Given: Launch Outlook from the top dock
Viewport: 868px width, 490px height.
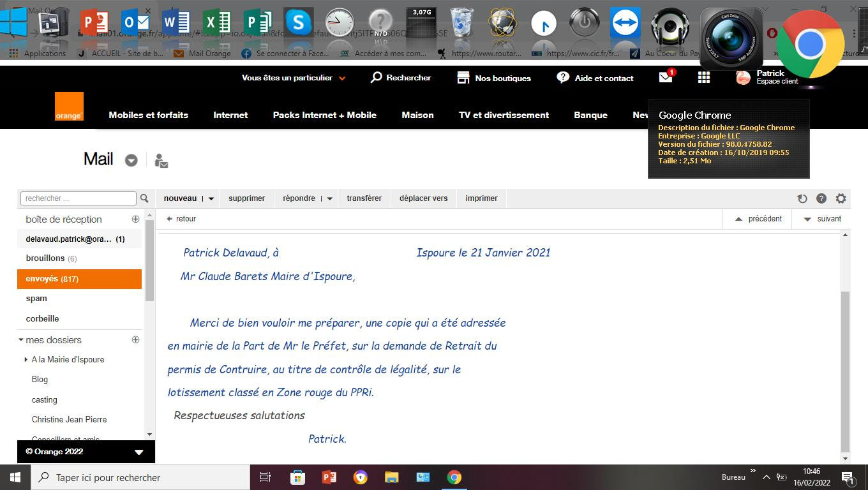Looking at the screenshot, I should pyautogui.click(x=135, y=23).
